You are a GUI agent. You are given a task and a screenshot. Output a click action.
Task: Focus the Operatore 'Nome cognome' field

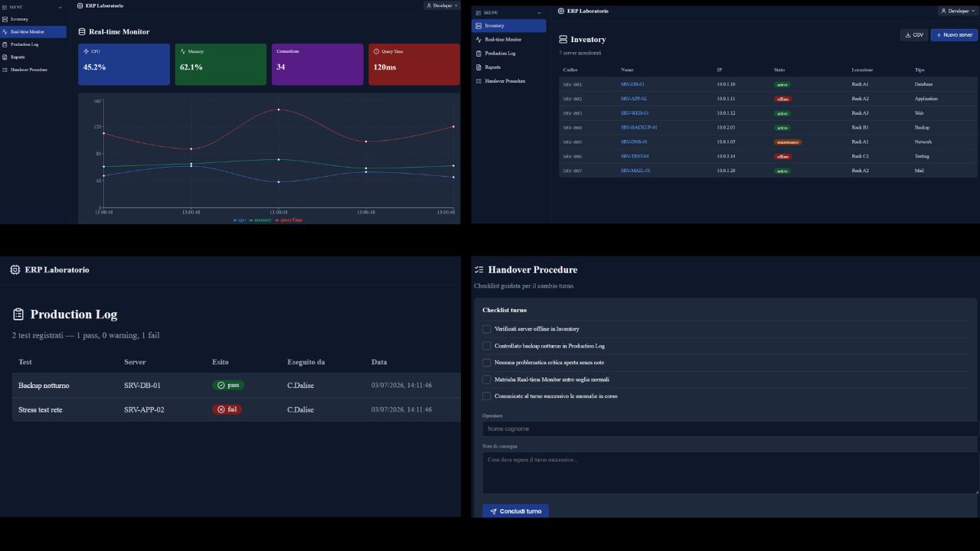[x=730, y=429]
